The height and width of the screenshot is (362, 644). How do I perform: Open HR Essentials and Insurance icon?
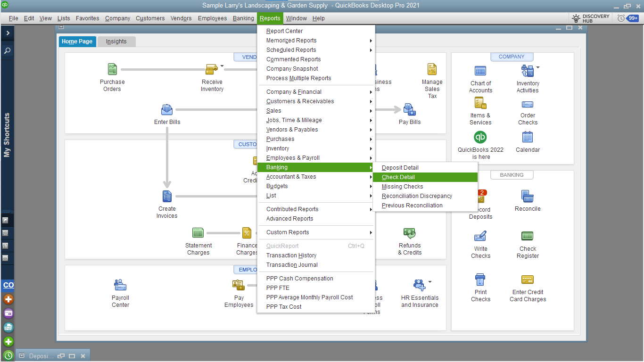click(419, 285)
